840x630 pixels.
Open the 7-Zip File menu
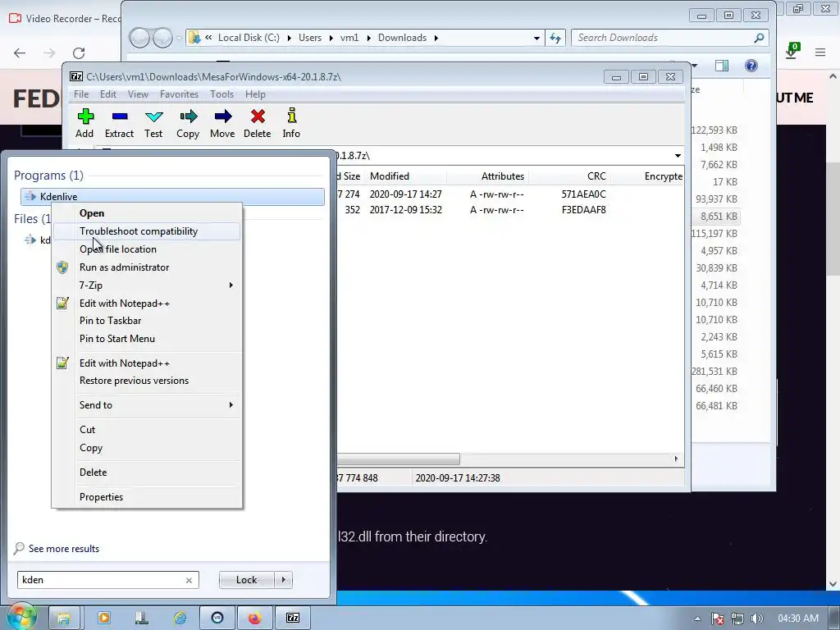[81, 94]
